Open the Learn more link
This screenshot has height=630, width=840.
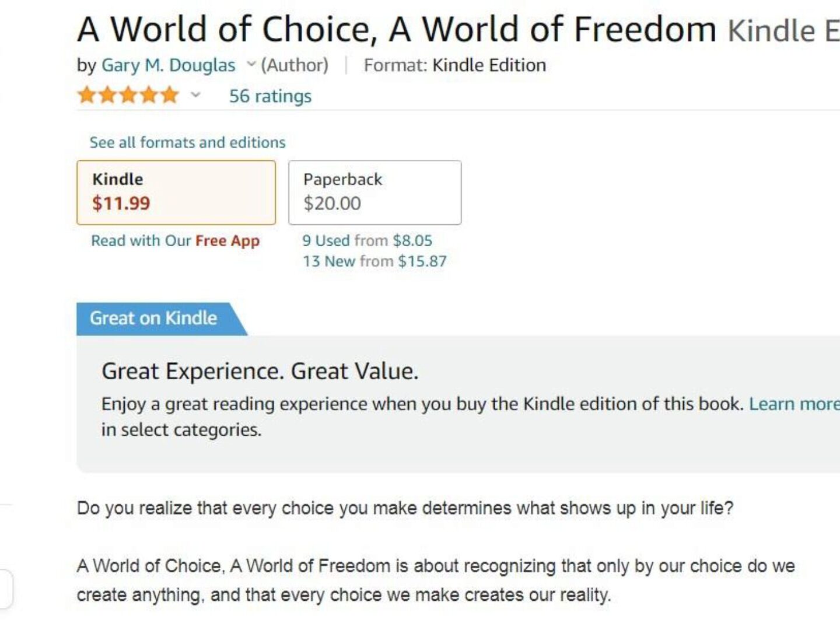tap(793, 404)
